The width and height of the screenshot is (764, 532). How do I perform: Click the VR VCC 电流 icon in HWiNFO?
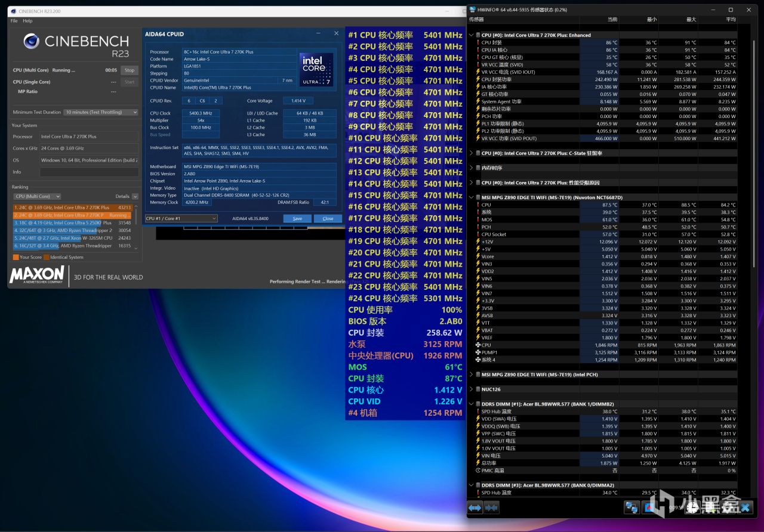(x=478, y=72)
